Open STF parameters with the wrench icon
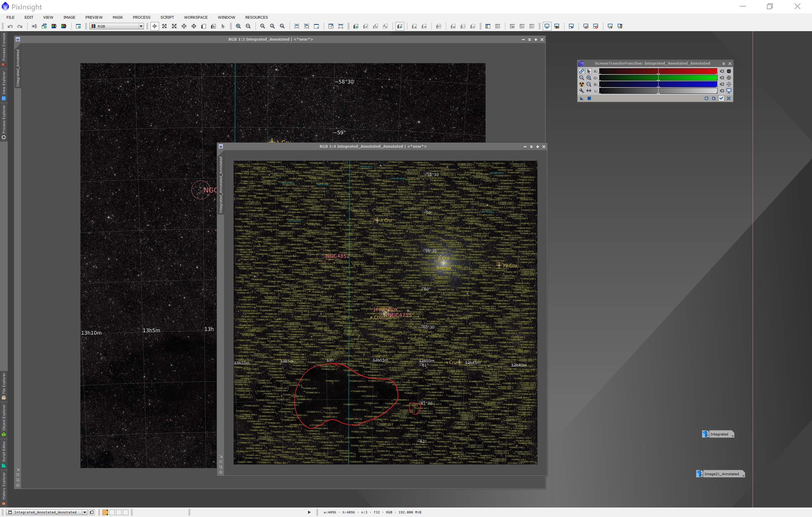Viewport: 812px width, 517px height. 582,91
